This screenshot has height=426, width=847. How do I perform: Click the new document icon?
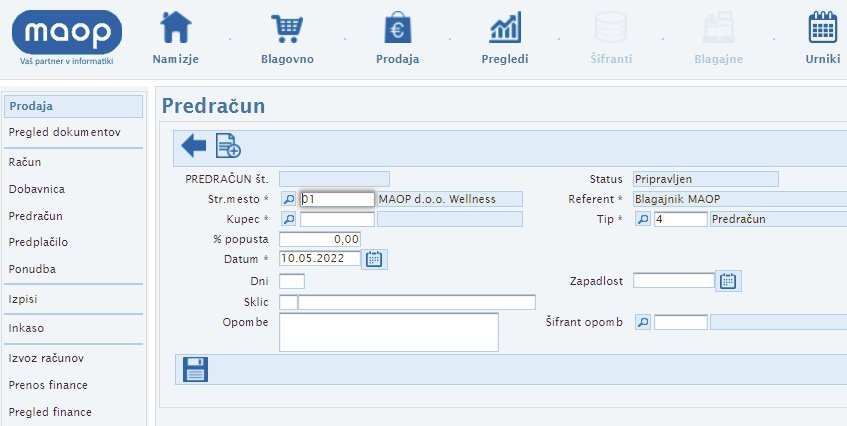pyautogui.click(x=229, y=146)
